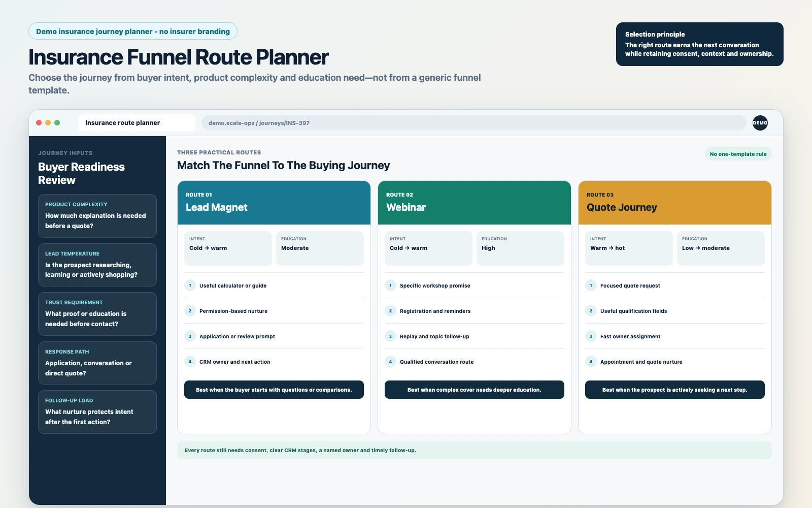Image resolution: width=812 pixels, height=508 pixels.
Task: Open the Lead Temperature input card
Action: point(97,265)
